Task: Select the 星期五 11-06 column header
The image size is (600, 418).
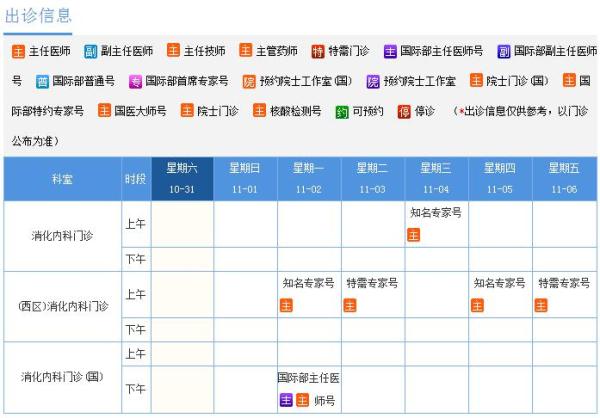Action: pyautogui.click(x=564, y=179)
